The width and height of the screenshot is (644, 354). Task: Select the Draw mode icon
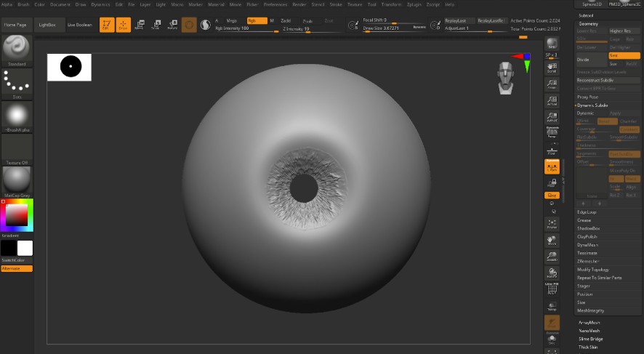point(124,25)
